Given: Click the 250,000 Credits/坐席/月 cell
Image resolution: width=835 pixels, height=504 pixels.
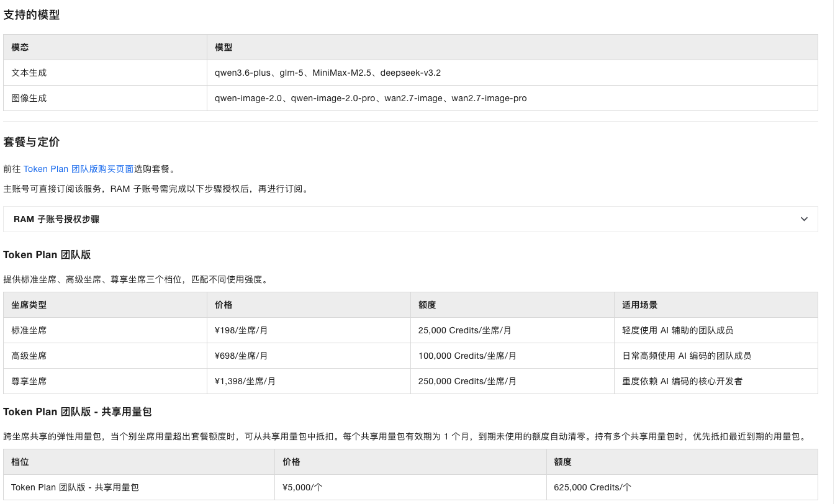Looking at the screenshot, I should [512, 381].
